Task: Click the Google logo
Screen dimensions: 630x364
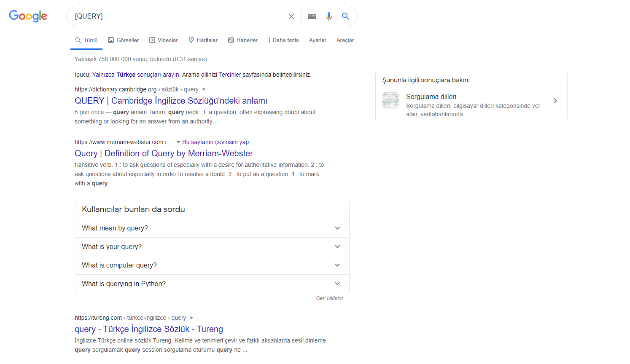Action: coord(28,16)
